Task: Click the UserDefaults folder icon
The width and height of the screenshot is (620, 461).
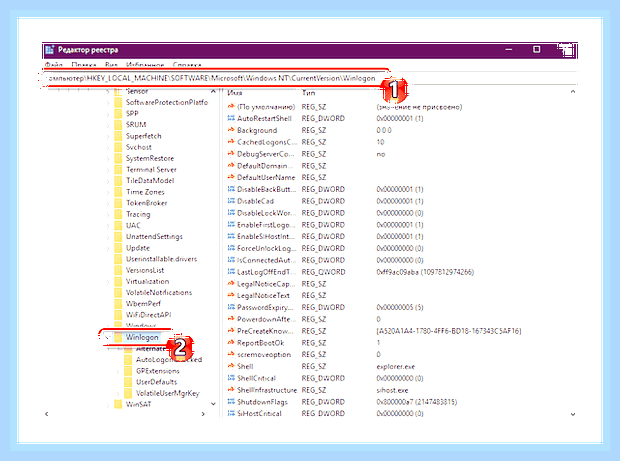Action: (x=128, y=382)
